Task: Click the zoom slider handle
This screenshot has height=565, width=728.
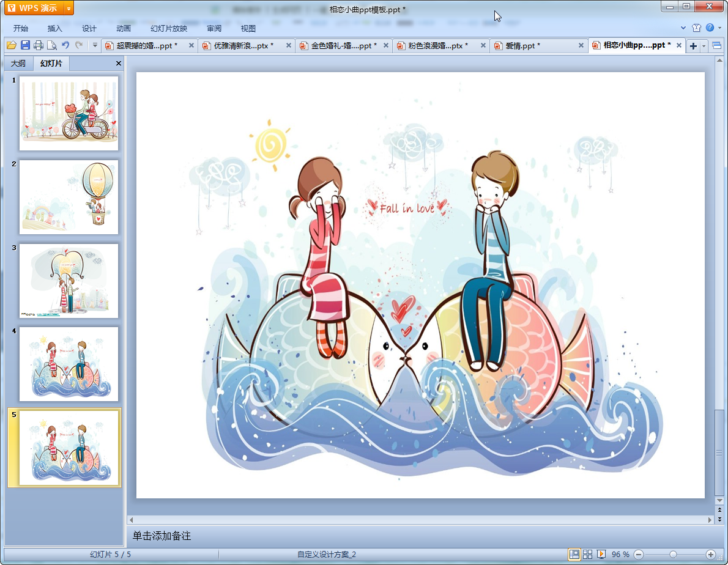Action: pyautogui.click(x=674, y=554)
